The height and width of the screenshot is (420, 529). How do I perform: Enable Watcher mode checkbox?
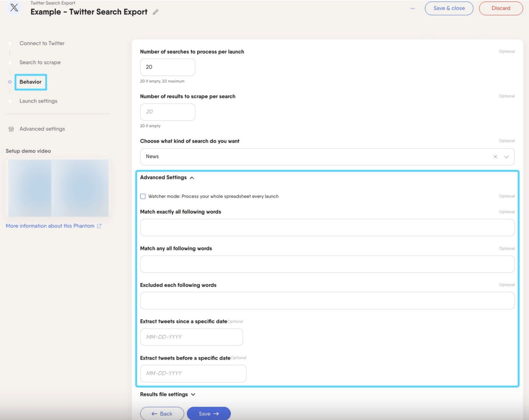[x=143, y=196]
